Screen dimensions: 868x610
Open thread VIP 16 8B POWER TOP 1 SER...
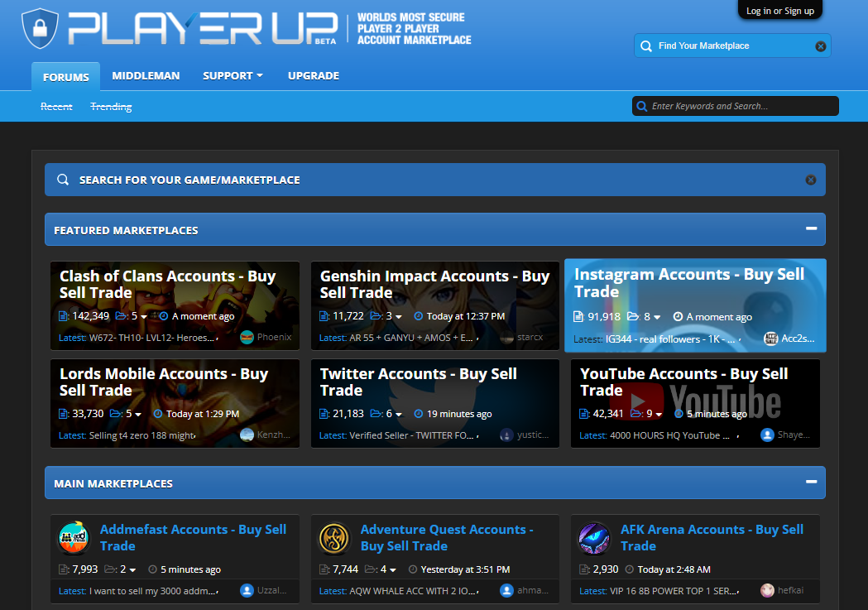674,591
